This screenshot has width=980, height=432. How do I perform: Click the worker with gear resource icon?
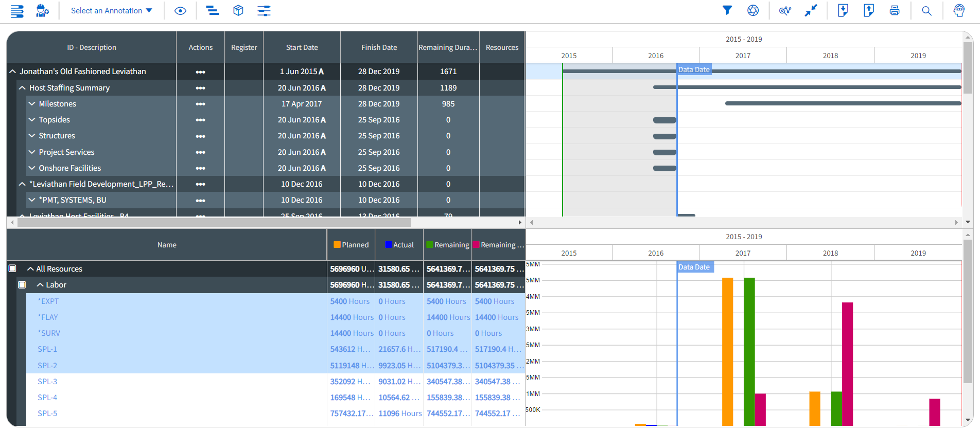tap(42, 10)
